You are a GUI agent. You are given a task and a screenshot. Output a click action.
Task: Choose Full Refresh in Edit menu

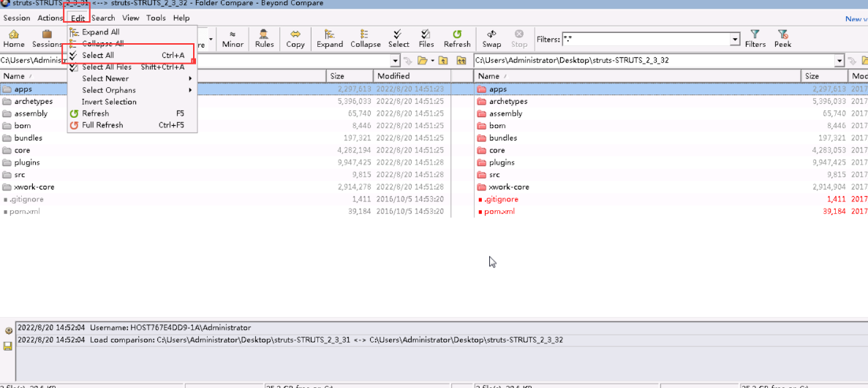[x=132, y=125]
